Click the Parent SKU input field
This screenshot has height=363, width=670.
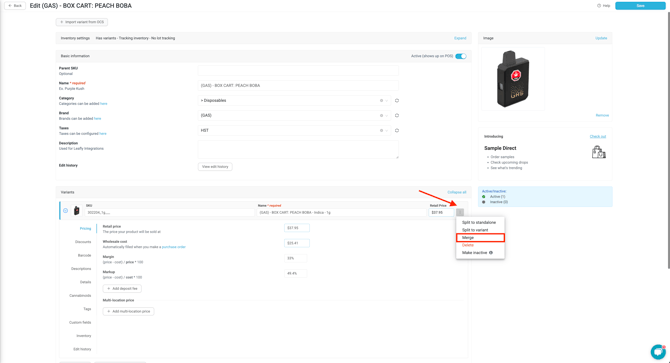tap(298, 70)
